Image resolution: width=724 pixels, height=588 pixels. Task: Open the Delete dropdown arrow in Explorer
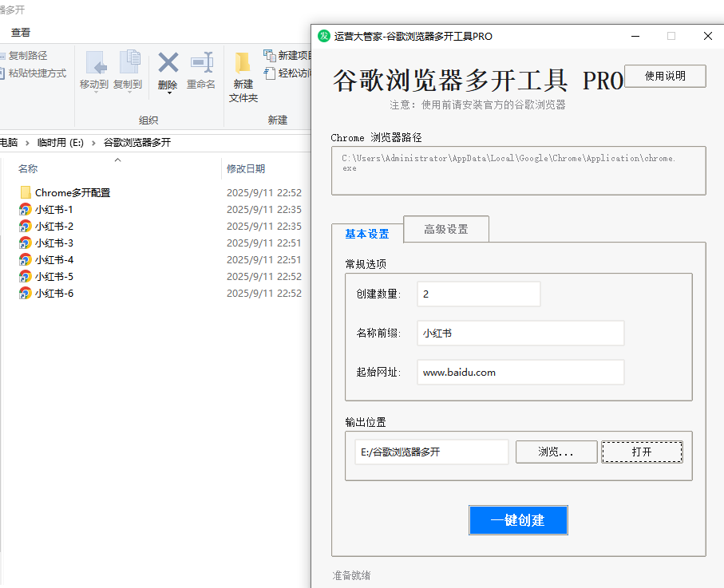pyautogui.click(x=169, y=93)
